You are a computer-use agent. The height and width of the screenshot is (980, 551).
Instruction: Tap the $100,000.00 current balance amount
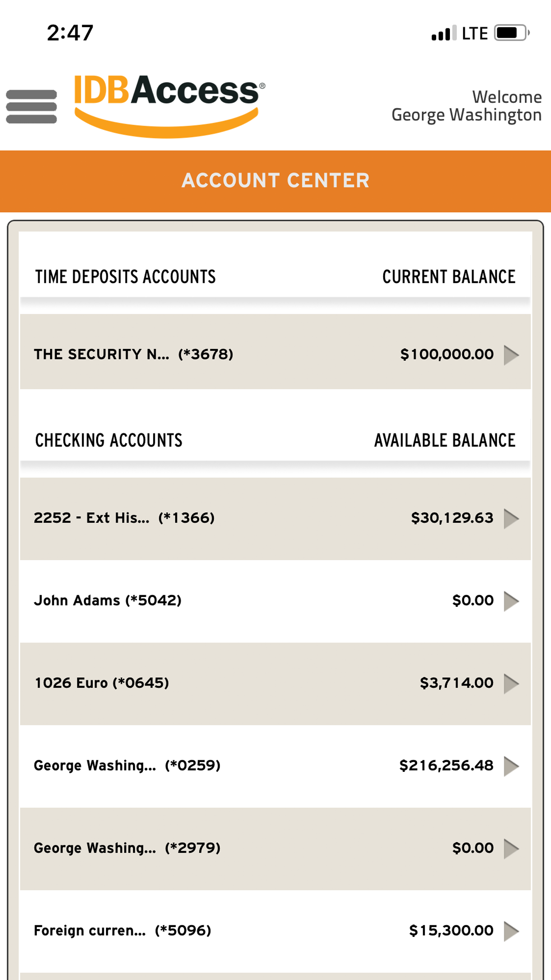[446, 354]
